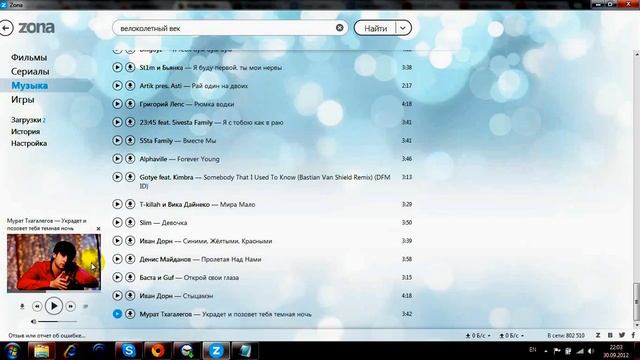The width and height of the screenshot is (640, 360).
Task: Download Григорий Лепс Рюмка водки
Action: pos(130,104)
